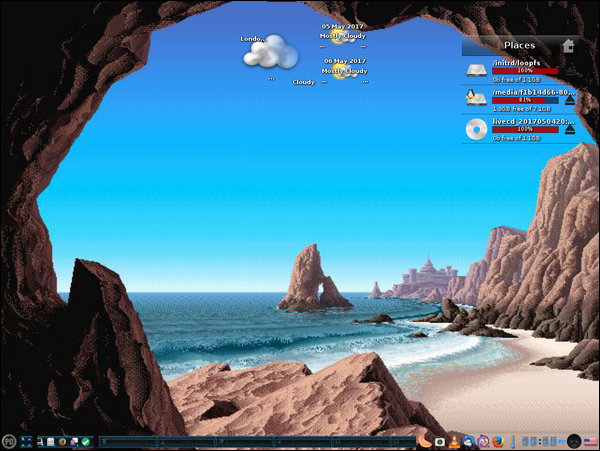Launch Firefox from the left quick launcher
The height and width of the screenshot is (451, 600).
tap(62, 442)
